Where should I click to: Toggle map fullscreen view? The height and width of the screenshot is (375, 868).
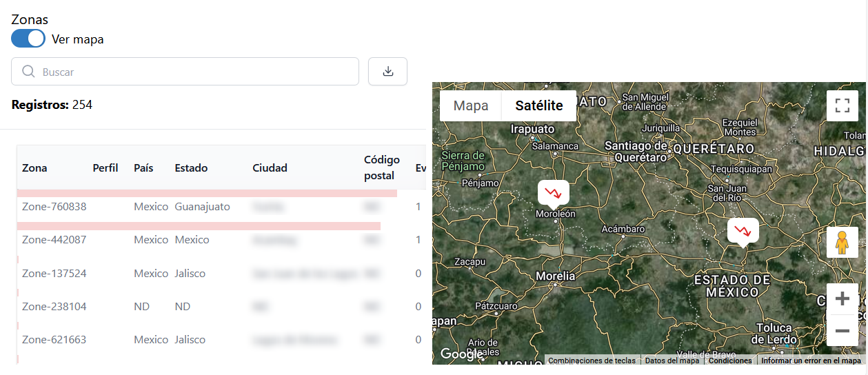(x=842, y=105)
